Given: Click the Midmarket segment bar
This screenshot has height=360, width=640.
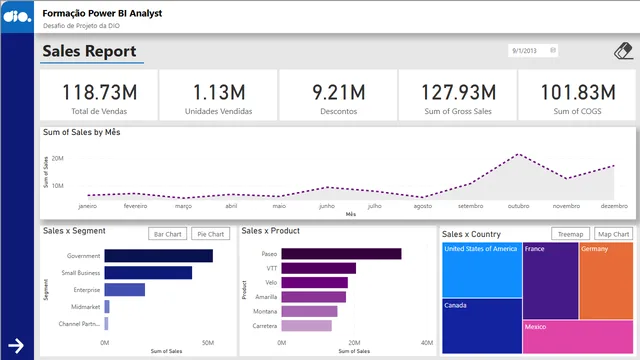Looking at the screenshot, I should click(x=107, y=307).
